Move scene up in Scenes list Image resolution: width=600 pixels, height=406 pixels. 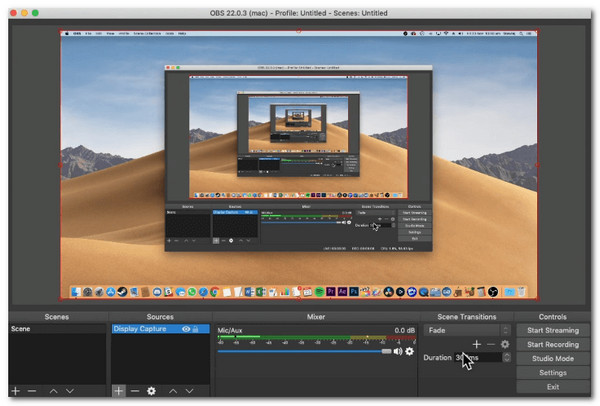tap(54, 391)
